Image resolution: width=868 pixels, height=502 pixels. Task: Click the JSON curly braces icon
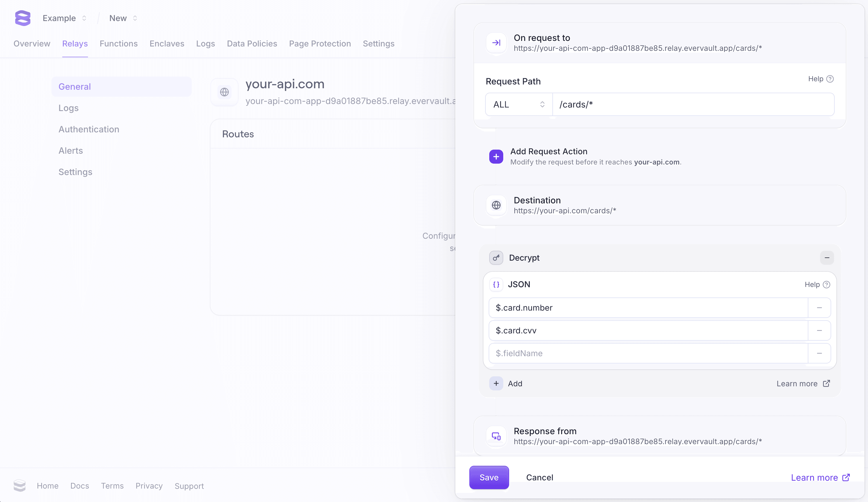coord(496,284)
